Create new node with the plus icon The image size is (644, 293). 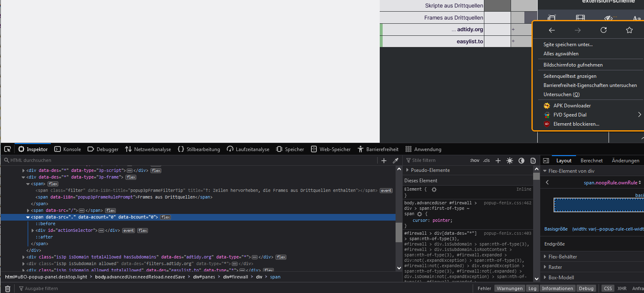[384, 161]
